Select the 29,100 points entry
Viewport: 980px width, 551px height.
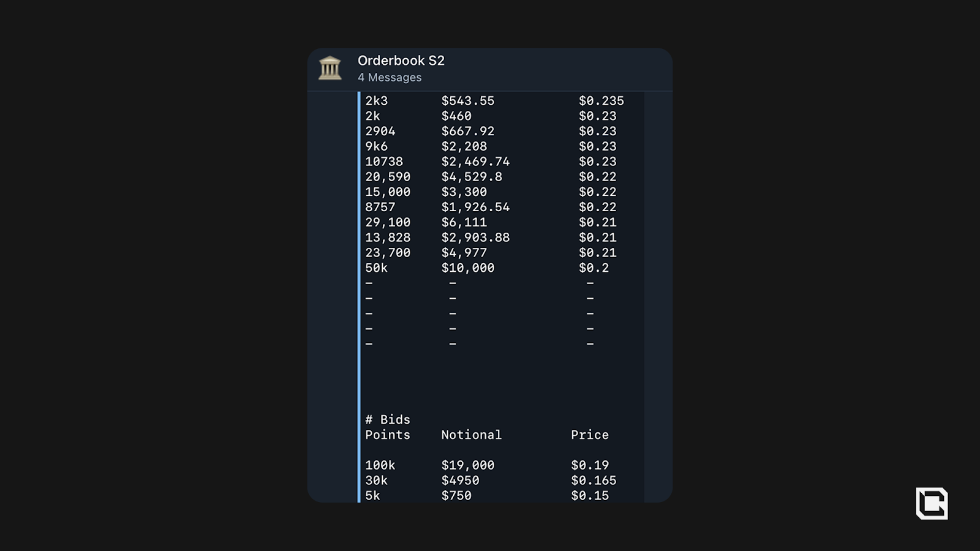point(388,222)
